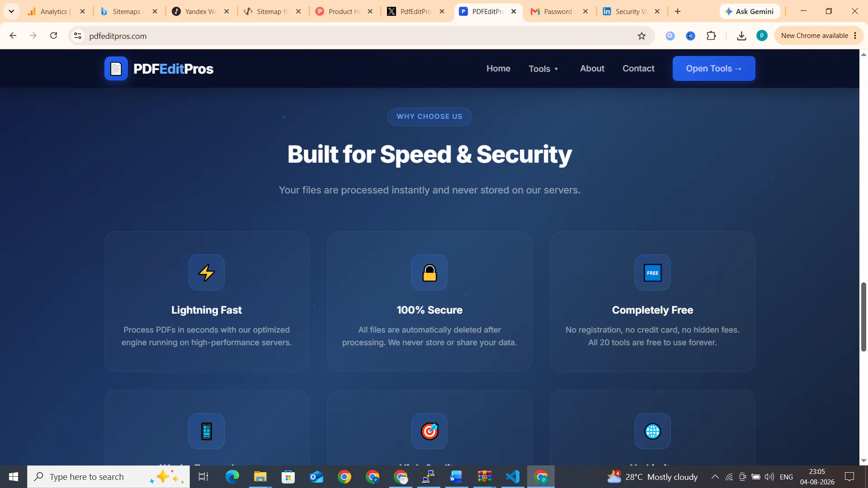Image resolution: width=868 pixels, height=488 pixels.
Task: Click the Completely Free 'FREE' icon
Action: click(x=652, y=272)
